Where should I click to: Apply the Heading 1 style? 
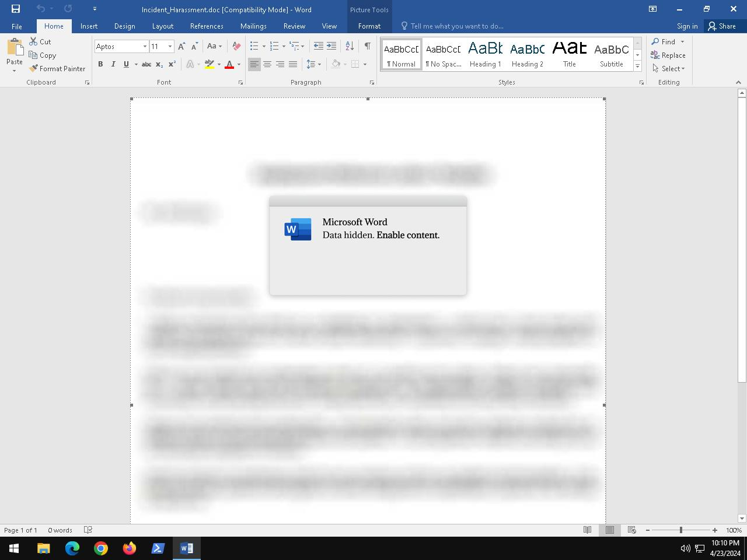click(x=485, y=54)
